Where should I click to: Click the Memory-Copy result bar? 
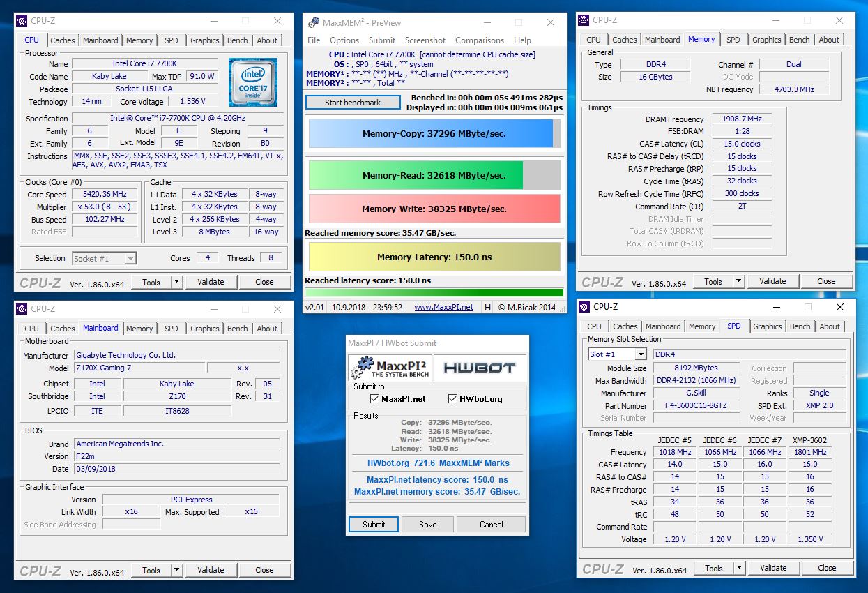point(434,133)
